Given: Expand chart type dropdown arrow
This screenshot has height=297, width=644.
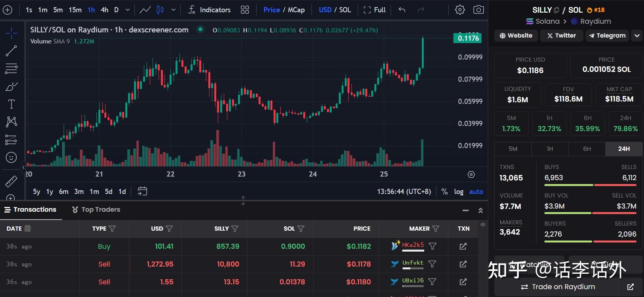Looking at the screenshot, I should (173, 10).
